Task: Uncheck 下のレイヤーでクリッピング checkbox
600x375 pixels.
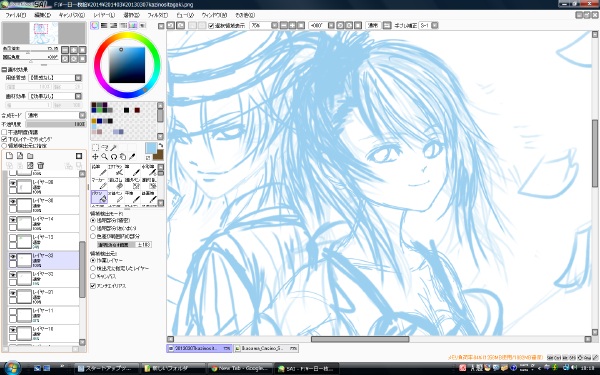Action: [4, 139]
